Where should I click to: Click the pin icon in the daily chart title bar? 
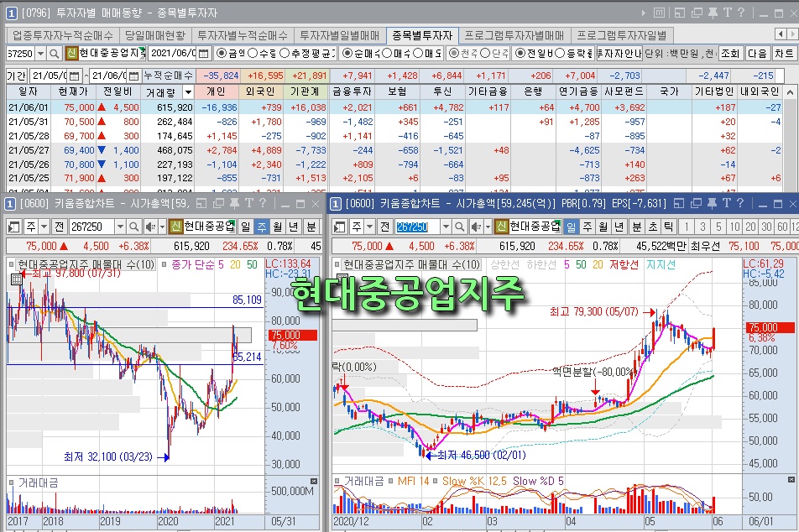click(712, 204)
